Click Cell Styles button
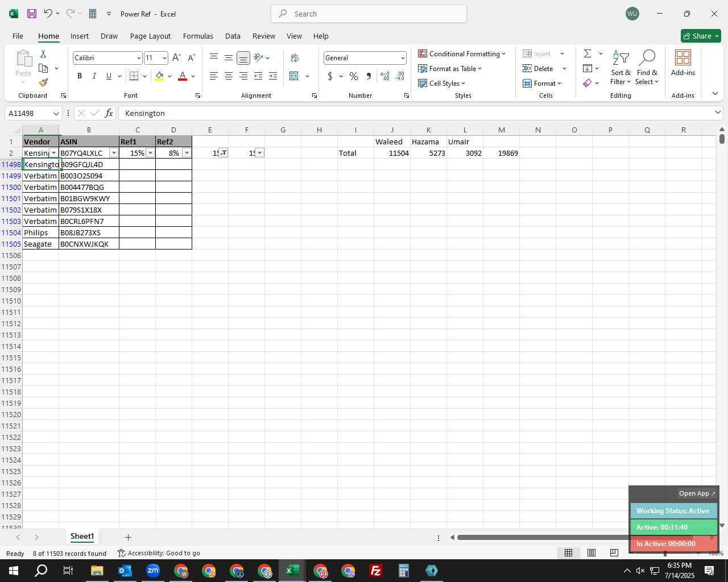This screenshot has height=582, width=728. point(442,83)
